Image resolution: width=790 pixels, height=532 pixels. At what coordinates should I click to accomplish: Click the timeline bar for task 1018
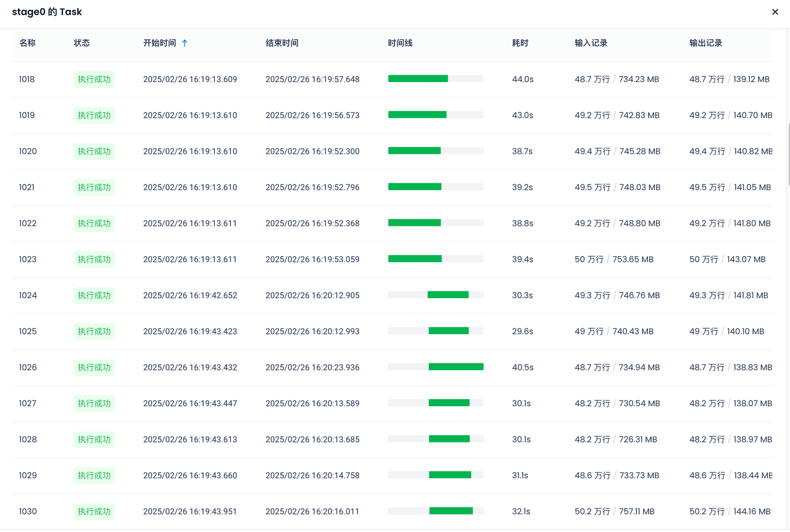pos(418,79)
